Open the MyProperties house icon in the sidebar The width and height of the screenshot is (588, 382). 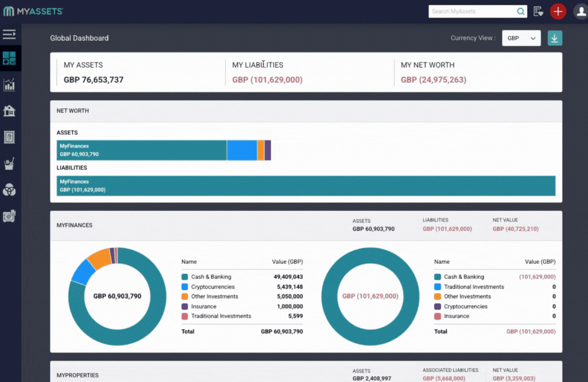(x=9, y=110)
